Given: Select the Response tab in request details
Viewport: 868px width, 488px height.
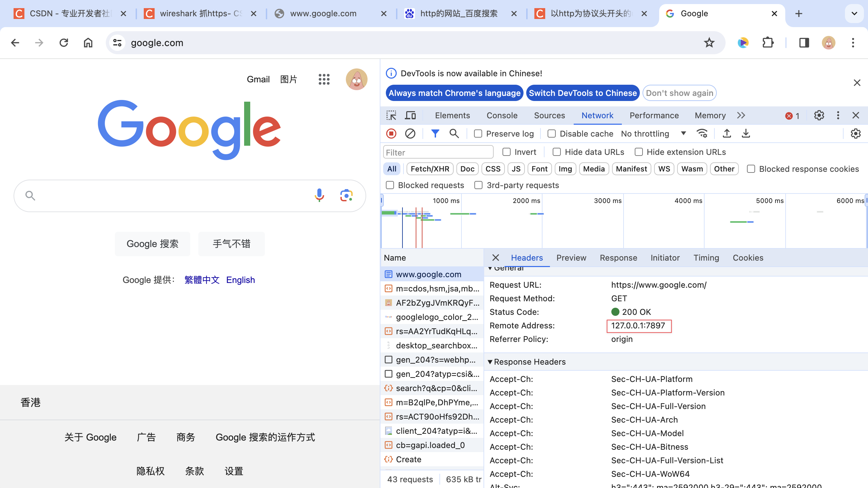Looking at the screenshot, I should click(618, 258).
